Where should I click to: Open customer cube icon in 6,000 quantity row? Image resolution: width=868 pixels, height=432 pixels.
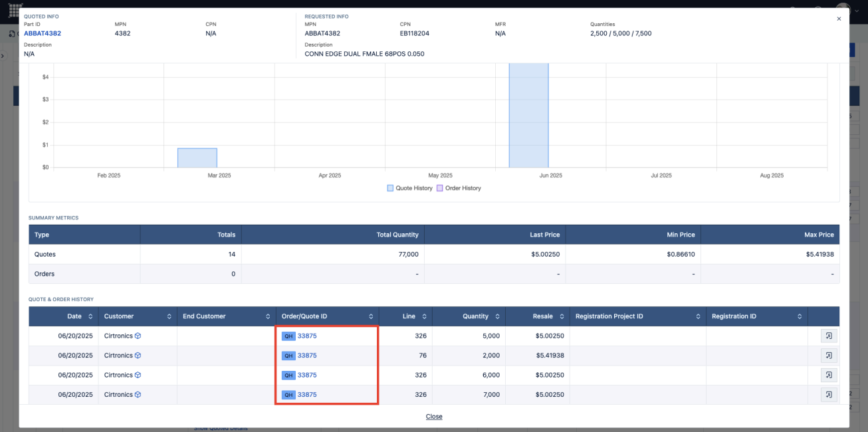click(x=138, y=376)
